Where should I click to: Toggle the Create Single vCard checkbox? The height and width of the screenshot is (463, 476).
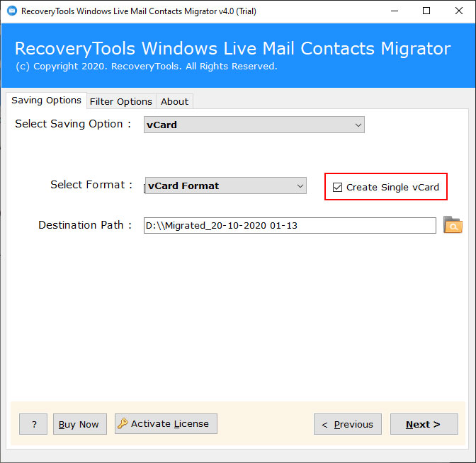click(337, 187)
